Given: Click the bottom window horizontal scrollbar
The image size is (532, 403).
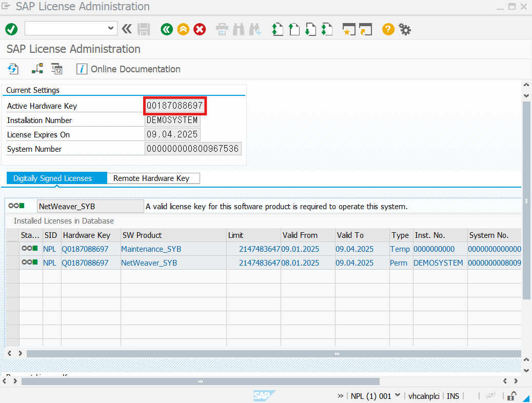Looking at the screenshot, I should point(200,381).
